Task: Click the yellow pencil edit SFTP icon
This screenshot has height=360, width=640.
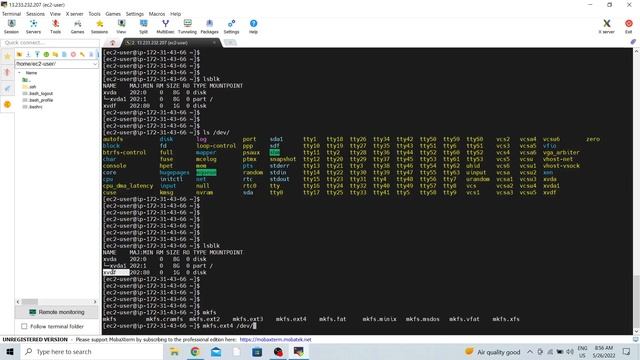Action: click(82, 54)
